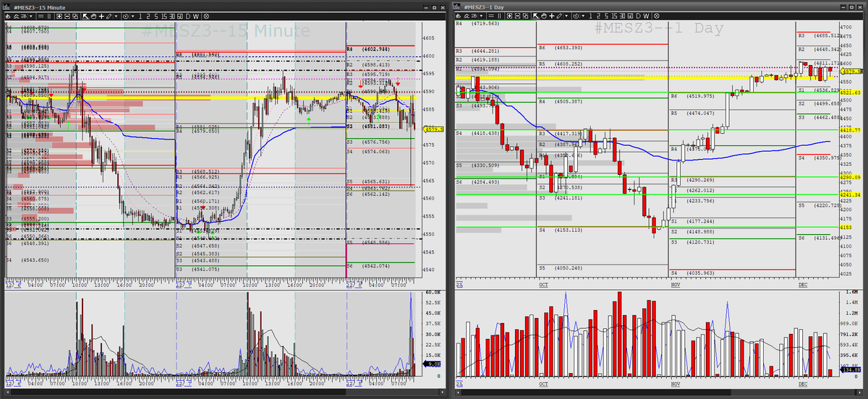This screenshot has width=868, height=399.
Task: Activate 15-minute timeframe in 15 Minute window
Action: tap(164, 16)
